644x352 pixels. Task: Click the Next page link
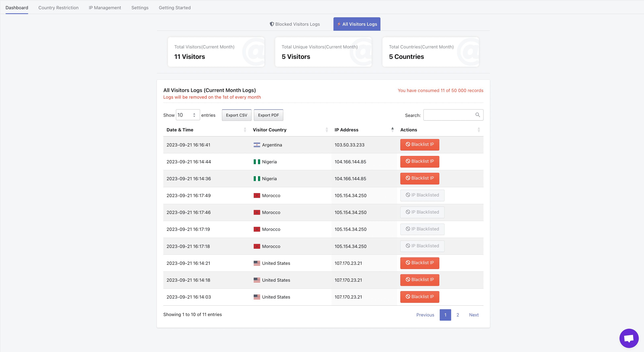tap(474, 315)
